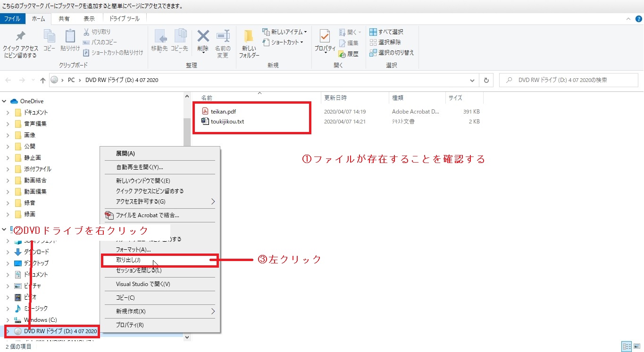The height and width of the screenshot is (352, 644).
Task: Click the refresh button beside address bar
Action: (486, 80)
